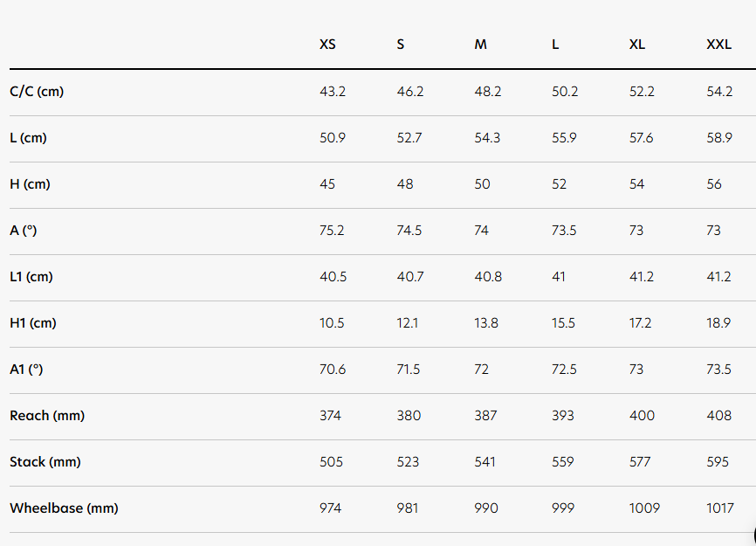Click the C/C value 46.2 for S
756x546 pixels.
[409, 92]
